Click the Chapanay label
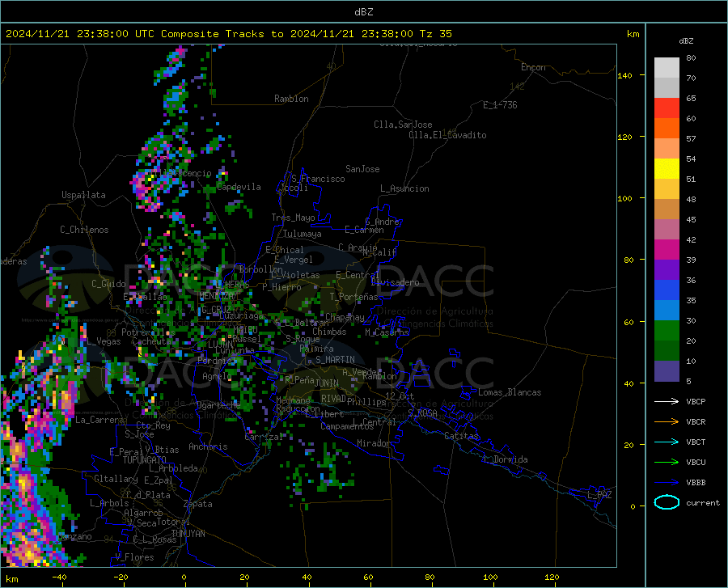 pyautogui.click(x=345, y=317)
